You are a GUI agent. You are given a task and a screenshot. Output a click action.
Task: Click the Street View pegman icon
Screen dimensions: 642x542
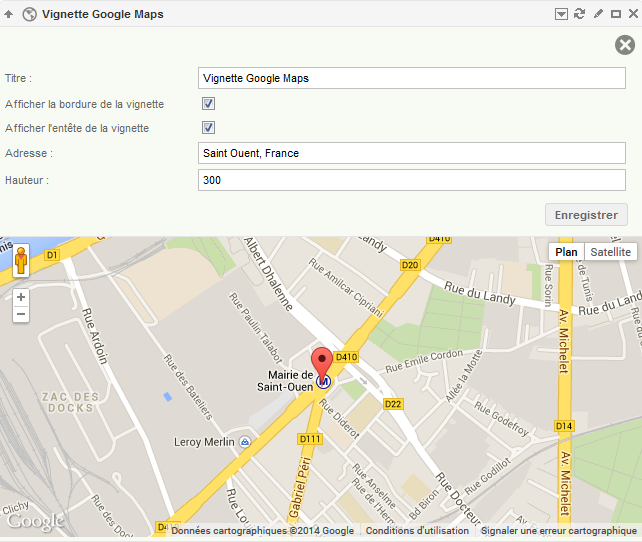coord(21,261)
